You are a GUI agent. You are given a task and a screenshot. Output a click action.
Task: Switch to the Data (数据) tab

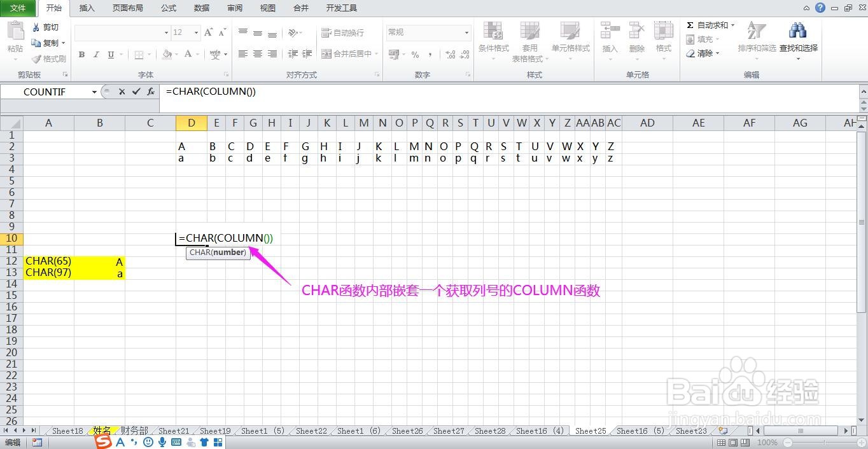[x=202, y=8]
